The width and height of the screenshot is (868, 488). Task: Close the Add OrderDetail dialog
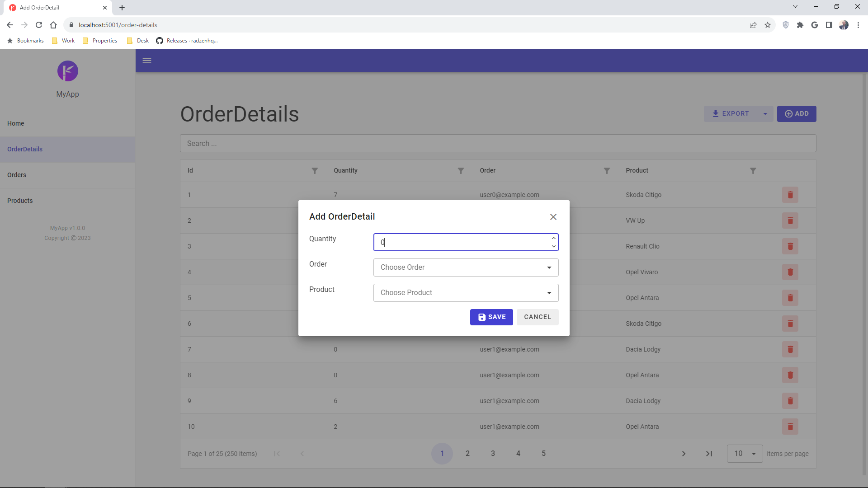pos(553,217)
